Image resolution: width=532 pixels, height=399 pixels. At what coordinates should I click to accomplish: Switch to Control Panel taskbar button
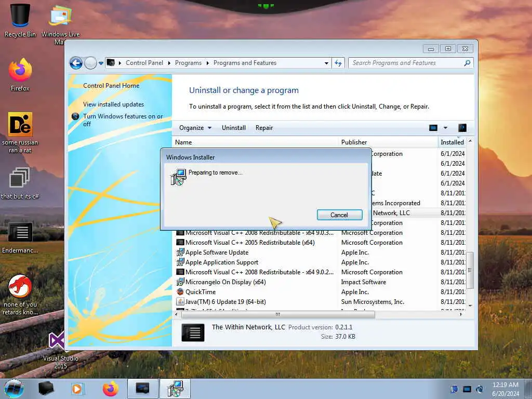click(x=143, y=389)
